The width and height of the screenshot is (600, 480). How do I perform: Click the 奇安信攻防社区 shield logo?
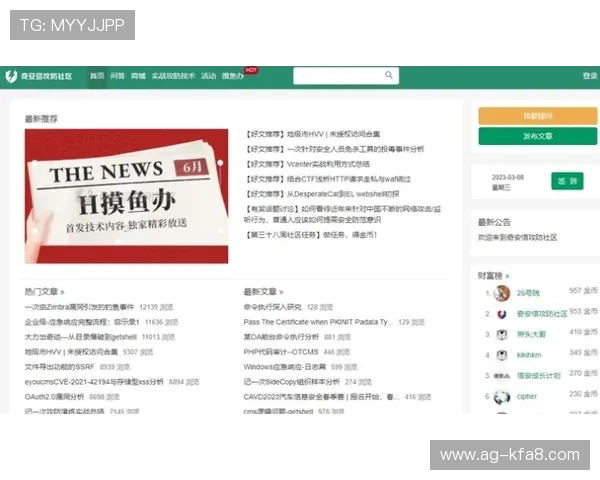[x=11, y=76]
